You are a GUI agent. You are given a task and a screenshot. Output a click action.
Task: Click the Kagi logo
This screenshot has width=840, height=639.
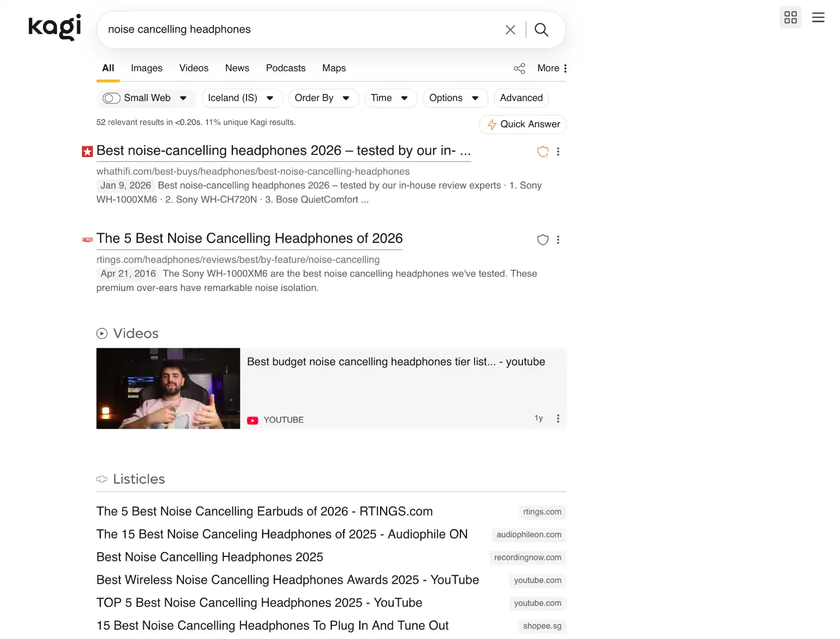pos(54,27)
